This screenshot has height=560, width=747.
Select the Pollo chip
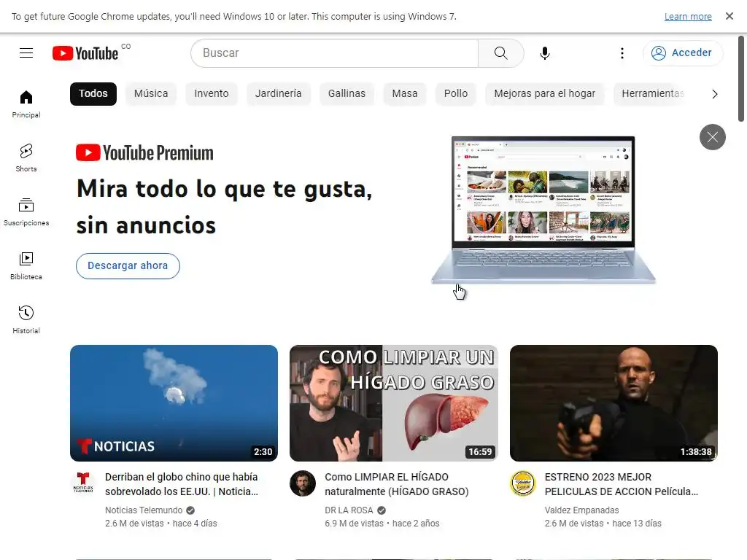456,94
